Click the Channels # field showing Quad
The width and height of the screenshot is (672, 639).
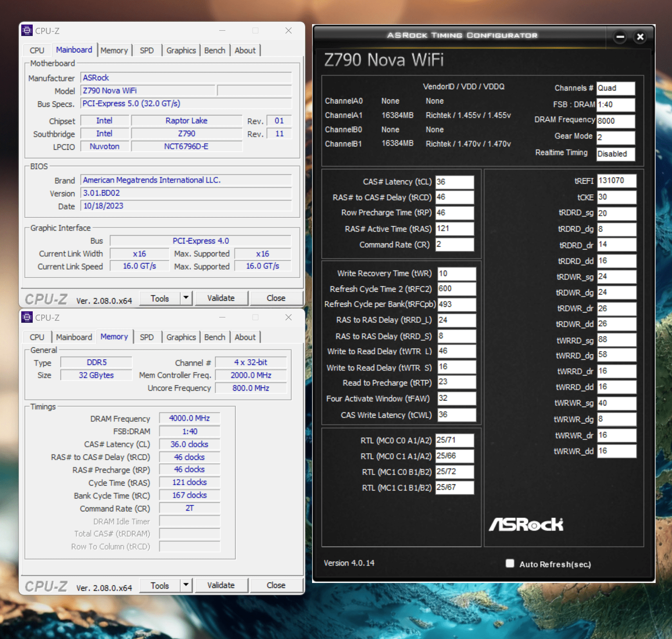[x=616, y=88]
